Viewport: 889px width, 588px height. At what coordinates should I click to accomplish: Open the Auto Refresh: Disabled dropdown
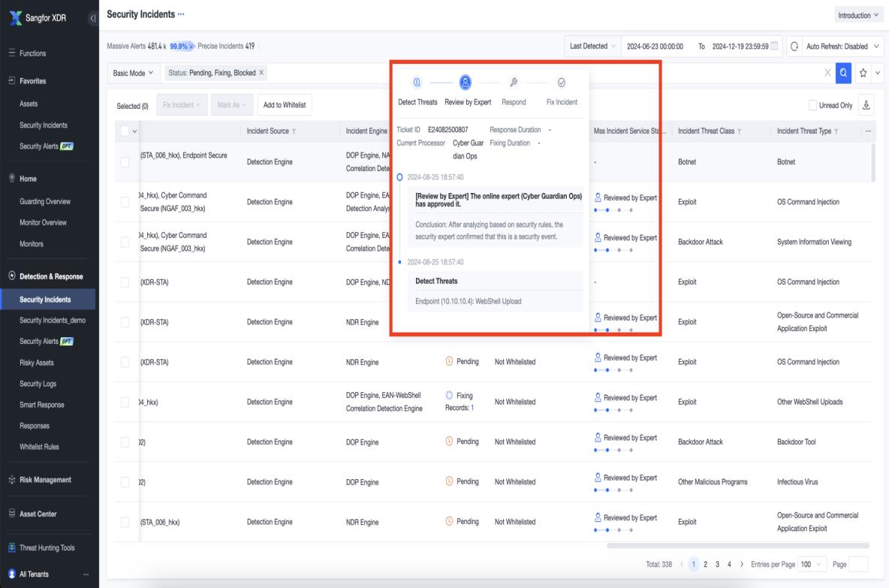click(842, 47)
